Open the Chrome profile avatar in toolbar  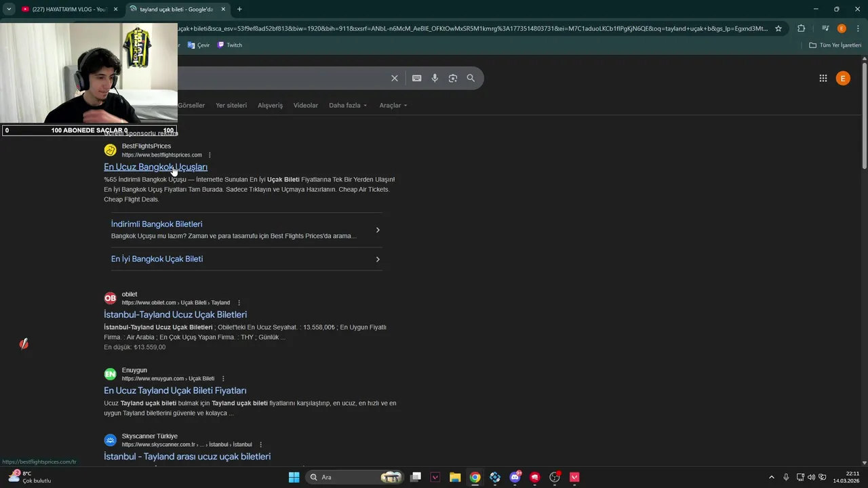(842, 28)
